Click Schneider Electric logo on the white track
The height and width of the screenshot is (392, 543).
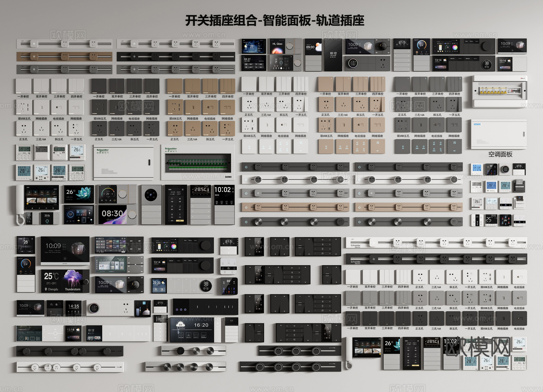[356, 246]
